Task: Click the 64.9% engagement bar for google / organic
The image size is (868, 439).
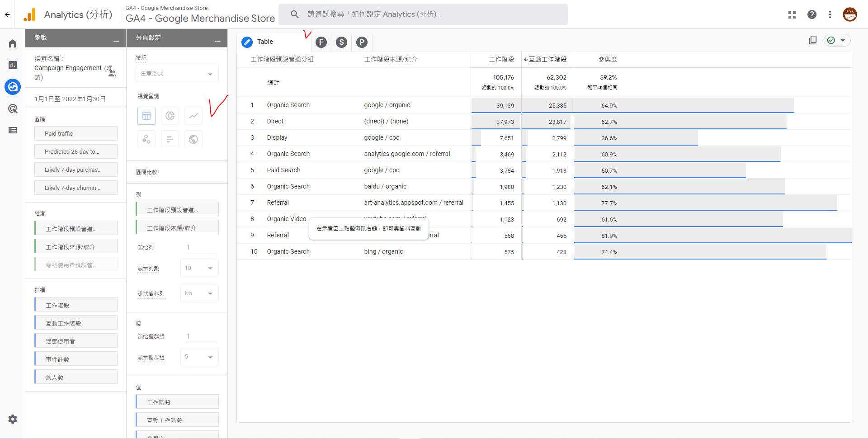Action: tap(684, 105)
